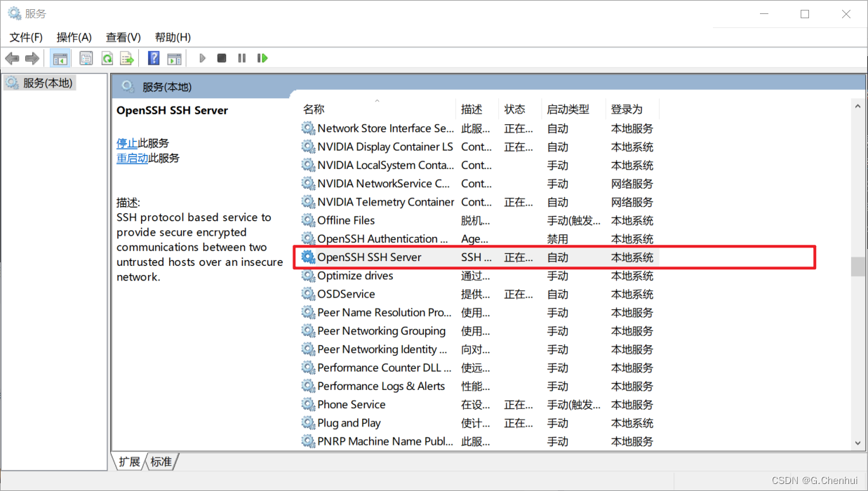
Task: Click the vertical scrollbar thumb of services list
Action: (857, 267)
